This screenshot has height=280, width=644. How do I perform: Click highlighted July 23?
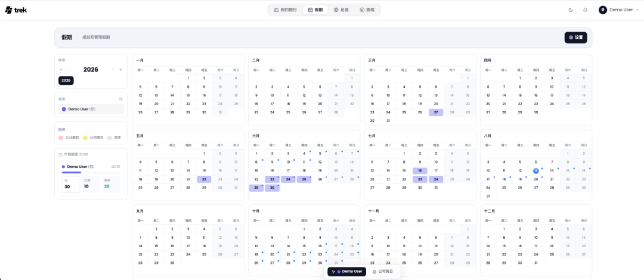(x=420, y=179)
